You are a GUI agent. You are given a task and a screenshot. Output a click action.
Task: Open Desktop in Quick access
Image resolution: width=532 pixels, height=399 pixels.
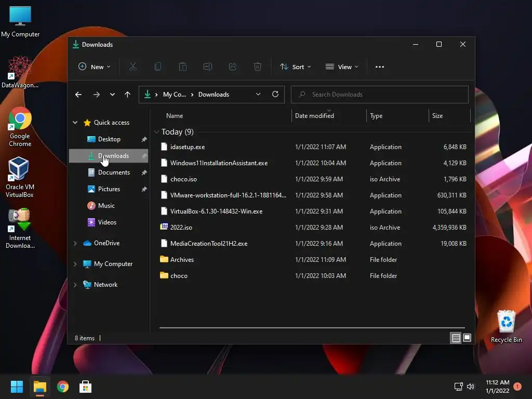[109, 139]
